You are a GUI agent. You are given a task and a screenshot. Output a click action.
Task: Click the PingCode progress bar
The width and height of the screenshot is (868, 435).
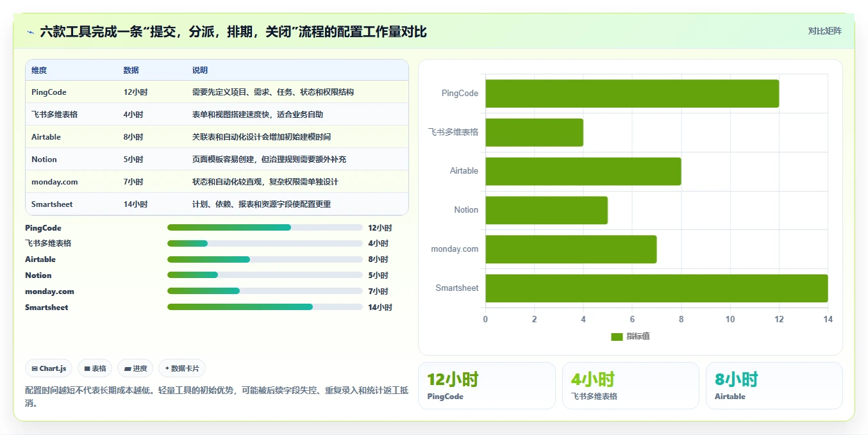coord(265,227)
